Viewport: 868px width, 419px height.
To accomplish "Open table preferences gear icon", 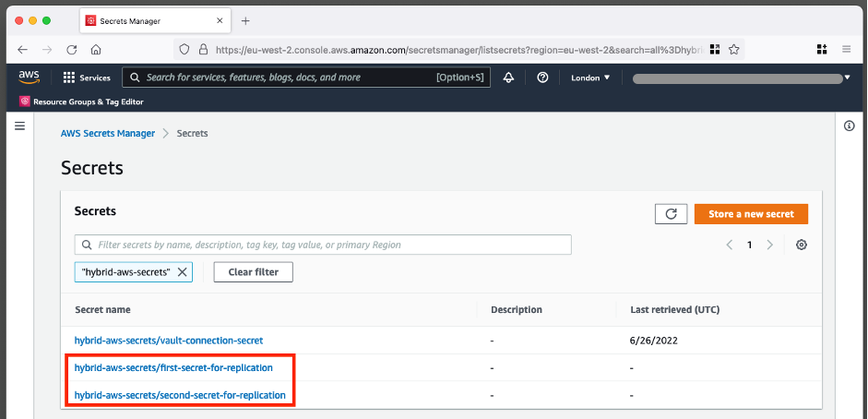I will click(801, 245).
